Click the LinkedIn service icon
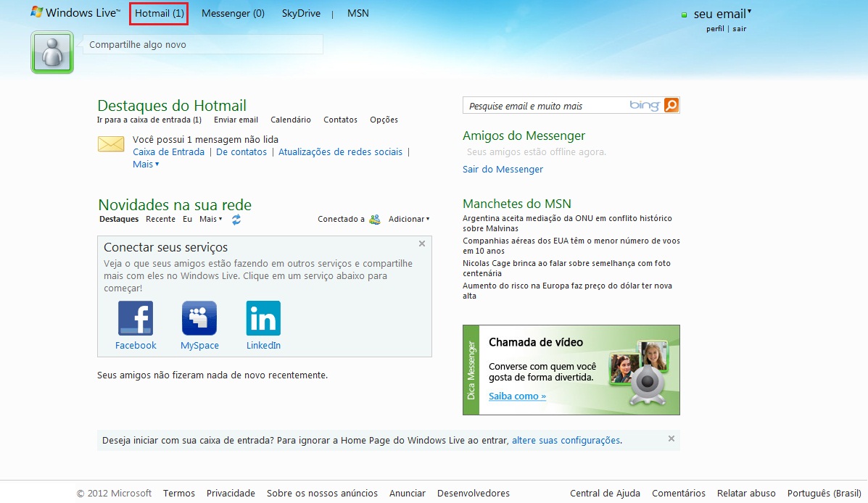 pyautogui.click(x=263, y=318)
